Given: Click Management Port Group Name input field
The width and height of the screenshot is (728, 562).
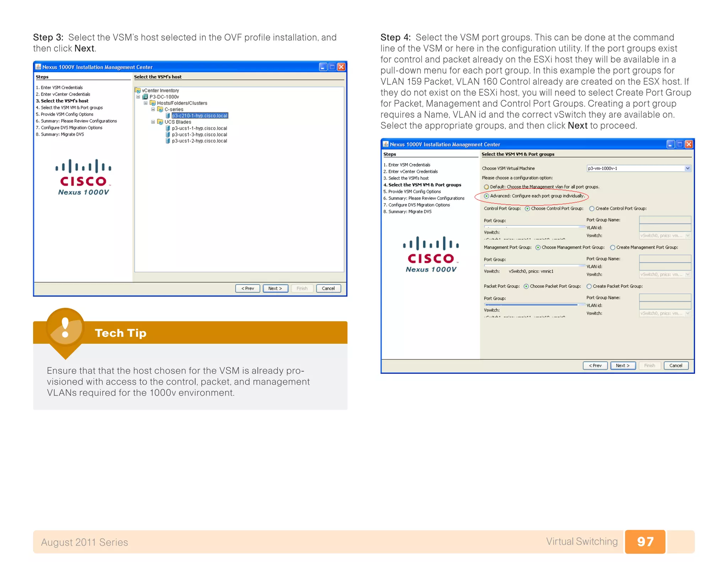Looking at the screenshot, I should point(665,259).
